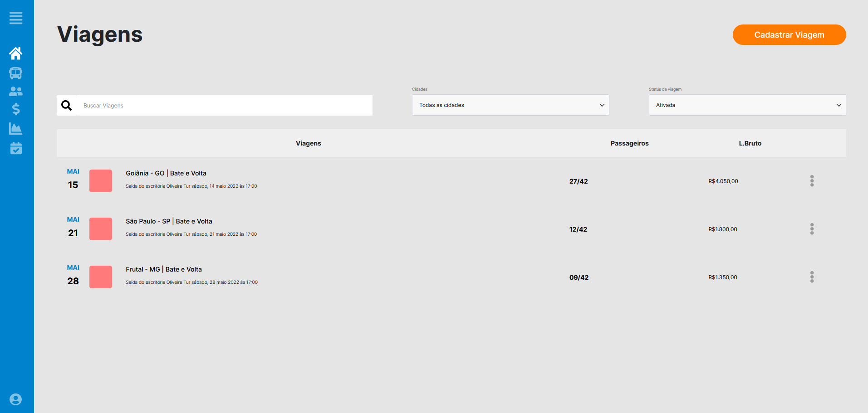Open the Todas as cidades dropdown
This screenshot has width=868, height=413.
(510, 105)
